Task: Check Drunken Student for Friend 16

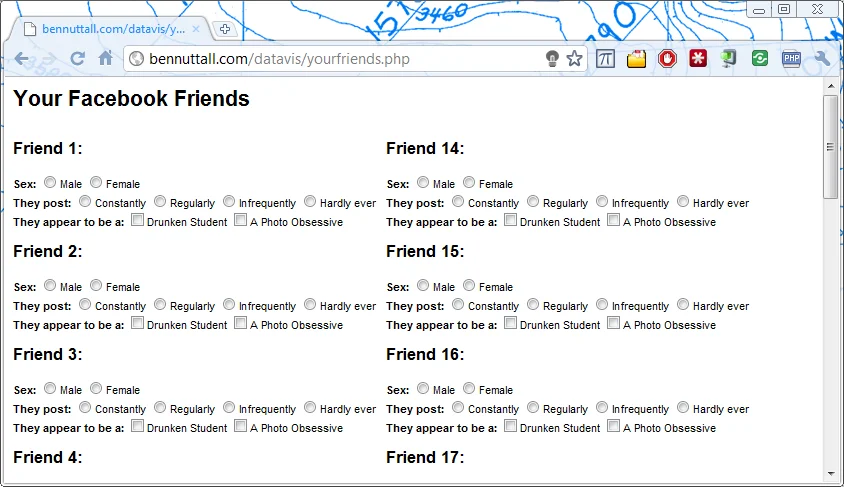Action: coord(510,426)
